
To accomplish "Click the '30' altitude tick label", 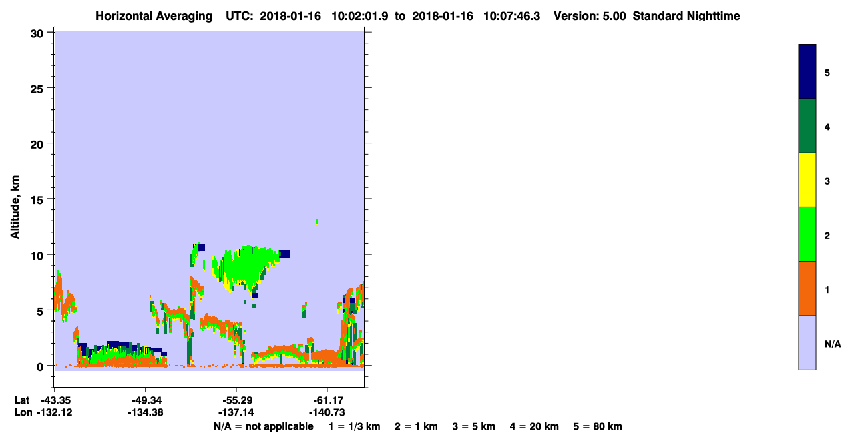I will [38, 33].
